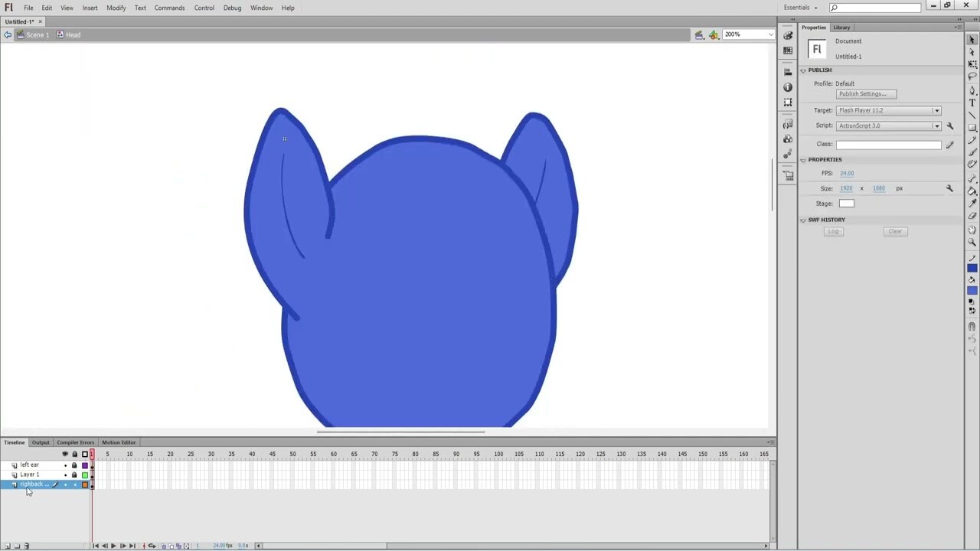The image size is (980, 551).
Task: Open the Stage color swatch
Action: pos(846,203)
